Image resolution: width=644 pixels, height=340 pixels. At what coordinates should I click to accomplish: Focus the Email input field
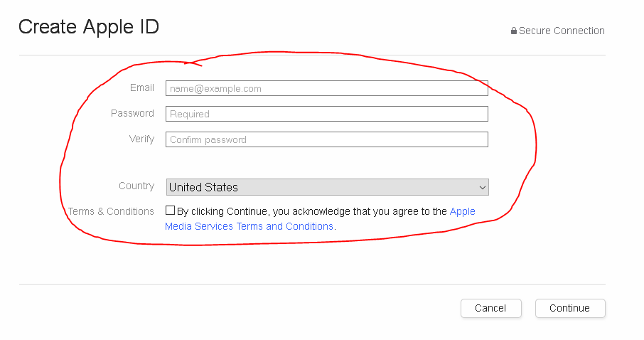pyautogui.click(x=326, y=88)
